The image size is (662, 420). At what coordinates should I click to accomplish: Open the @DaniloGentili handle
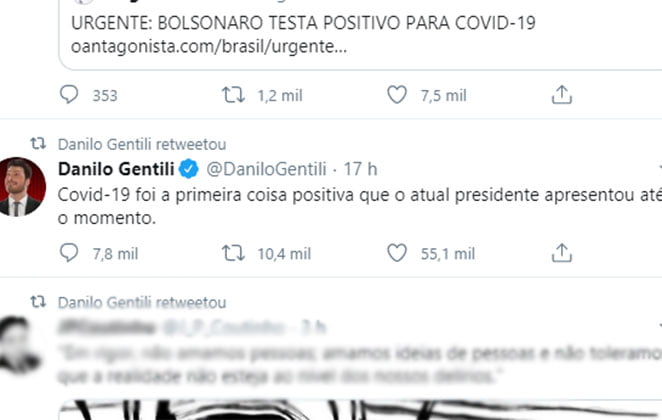pos(266,169)
